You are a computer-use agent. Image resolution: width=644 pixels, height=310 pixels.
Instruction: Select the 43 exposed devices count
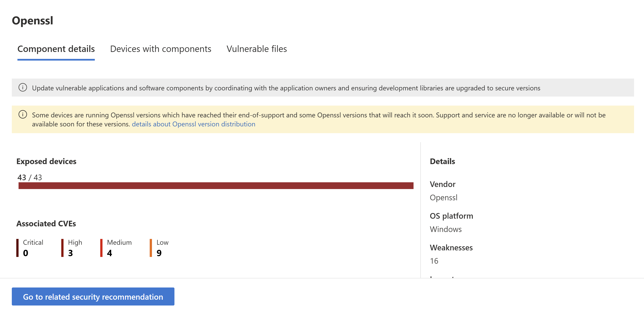pos(22,177)
